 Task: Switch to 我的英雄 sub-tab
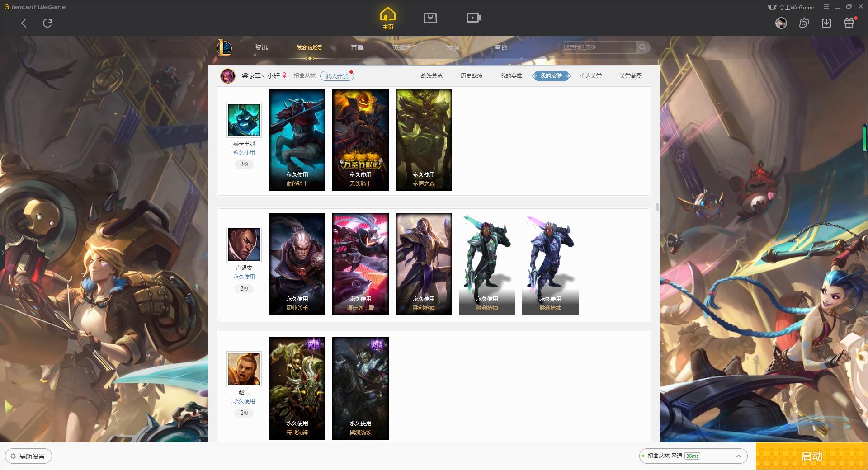[x=511, y=76]
